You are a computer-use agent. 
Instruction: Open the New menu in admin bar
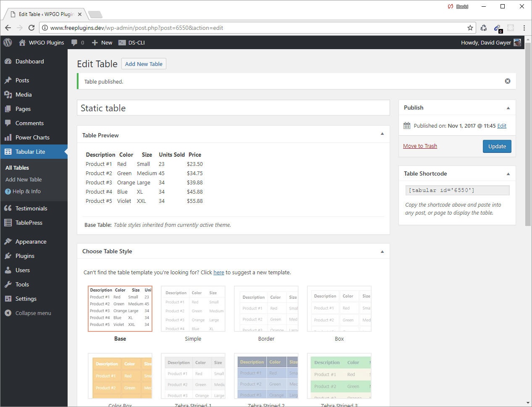(102, 42)
